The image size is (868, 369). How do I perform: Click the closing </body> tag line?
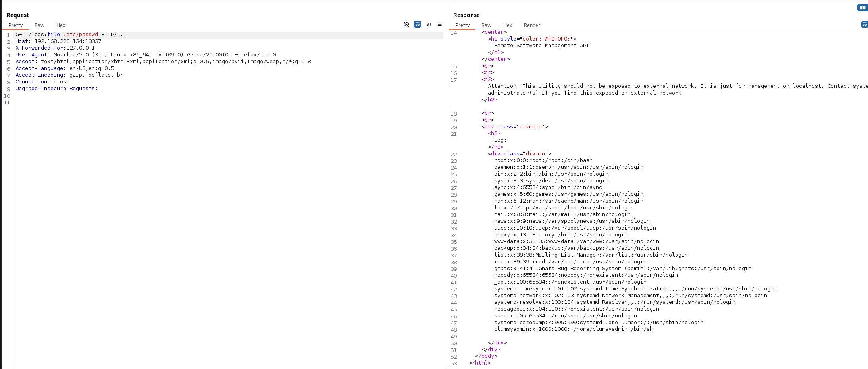(x=486, y=356)
